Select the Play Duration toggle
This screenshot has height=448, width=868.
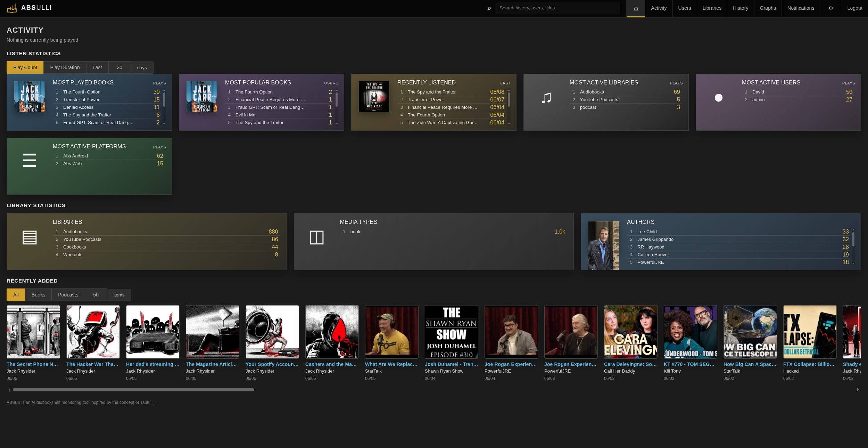(x=65, y=67)
